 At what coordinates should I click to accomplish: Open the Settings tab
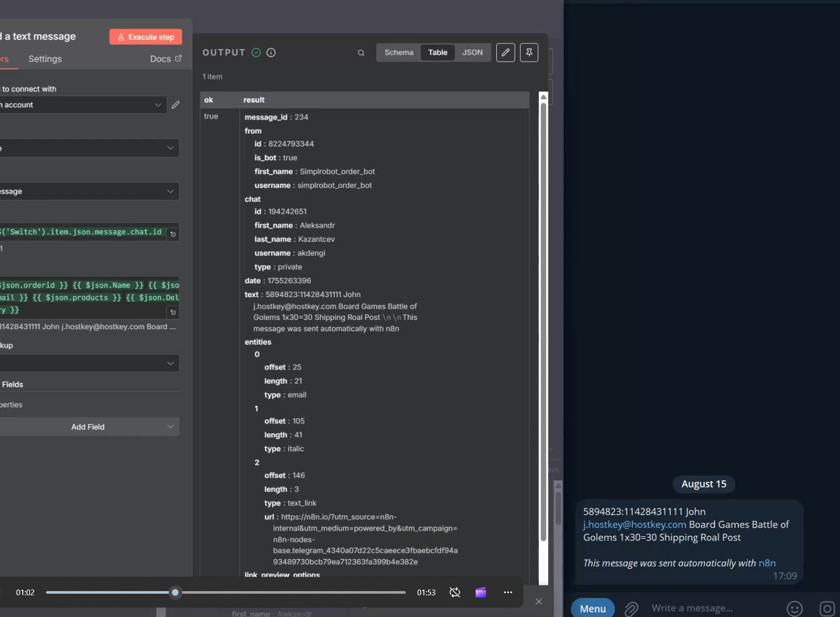click(x=45, y=59)
